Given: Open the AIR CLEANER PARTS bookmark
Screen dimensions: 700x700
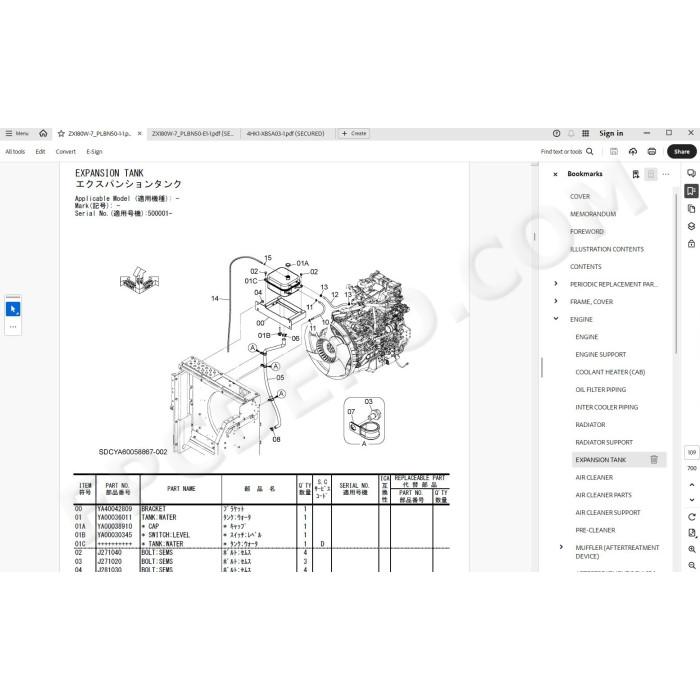Looking at the screenshot, I should 603,495.
